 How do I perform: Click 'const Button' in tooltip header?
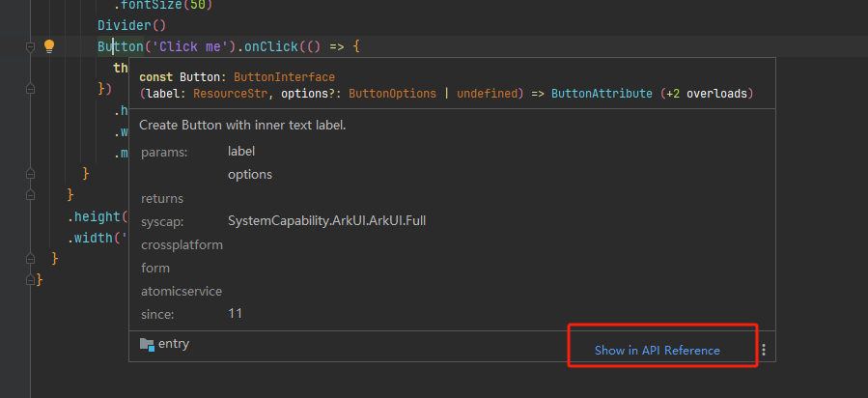pyautogui.click(x=180, y=77)
